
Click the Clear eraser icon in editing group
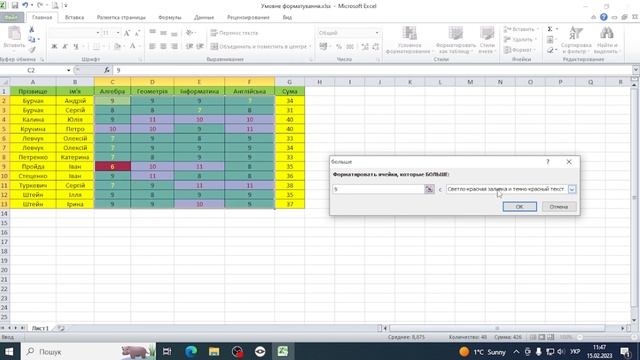pyautogui.click(x=550, y=50)
